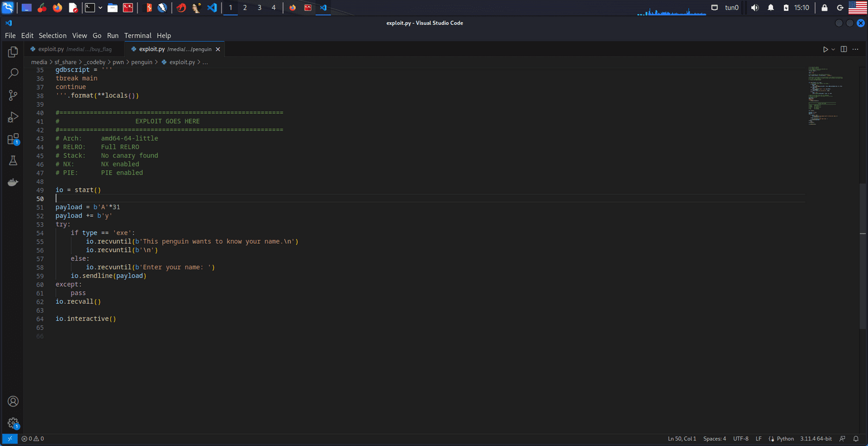Viewport: 868px width, 446px height.
Task: Open the Docker view in activity bar
Action: point(13,182)
